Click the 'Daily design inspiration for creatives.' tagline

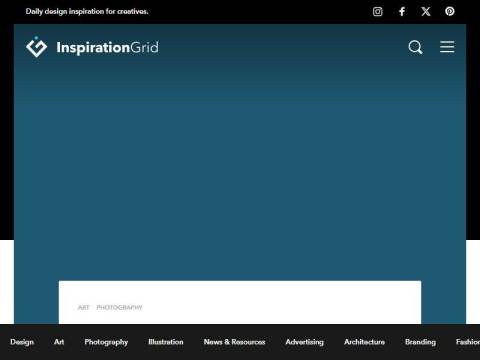click(x=87, y=11)
